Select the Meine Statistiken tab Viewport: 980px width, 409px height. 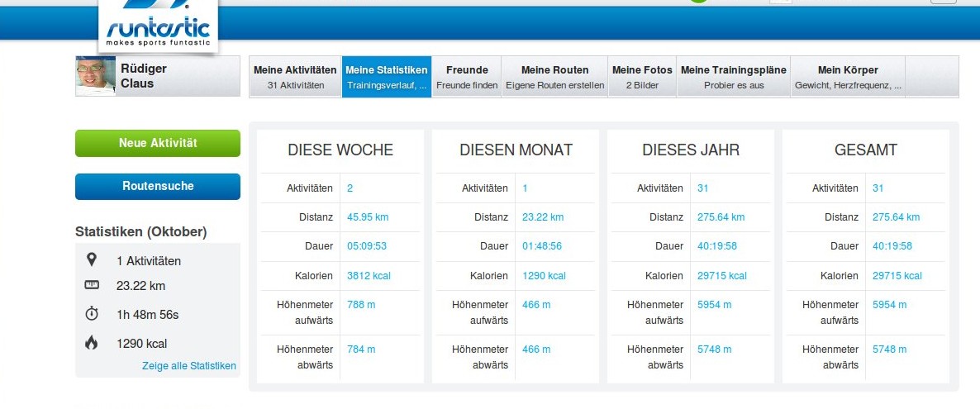click(386, 77)
